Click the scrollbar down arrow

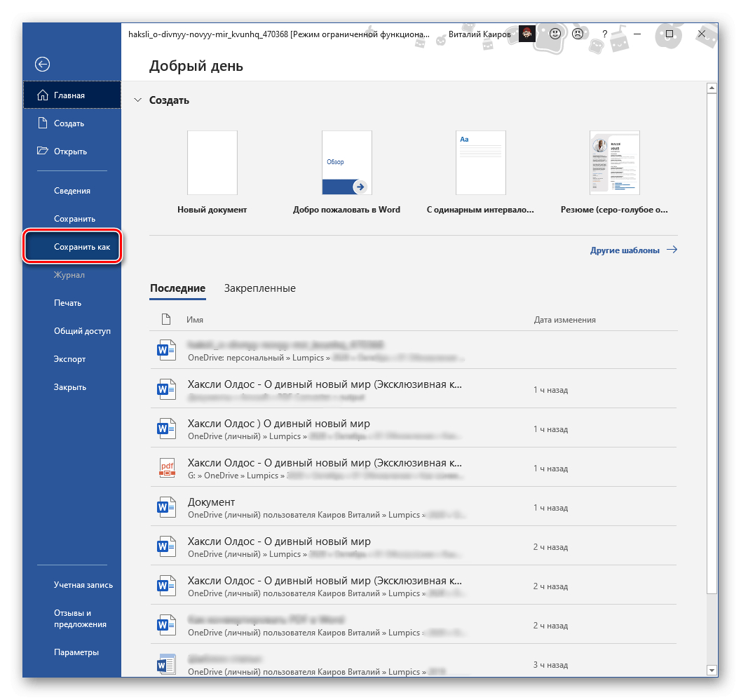712,670
